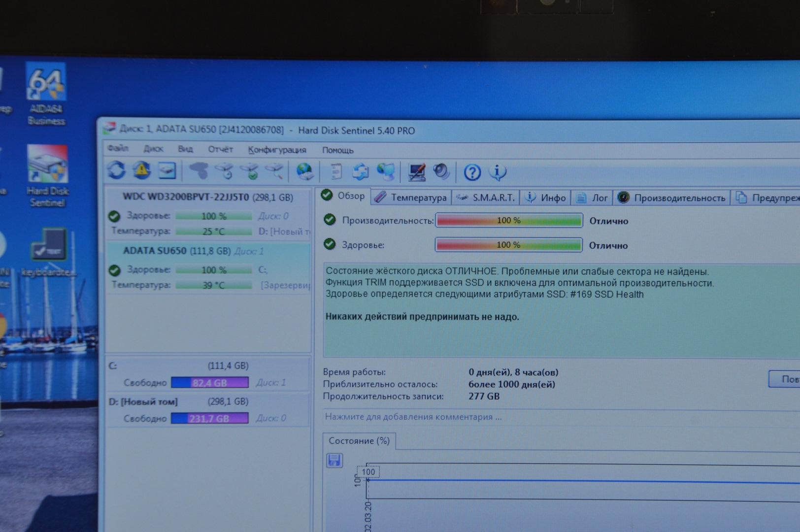Screen dimensions: 800x532
Task: Select the WDC WD3200BPVT disk in the list
Action: (x=208, y=214)
